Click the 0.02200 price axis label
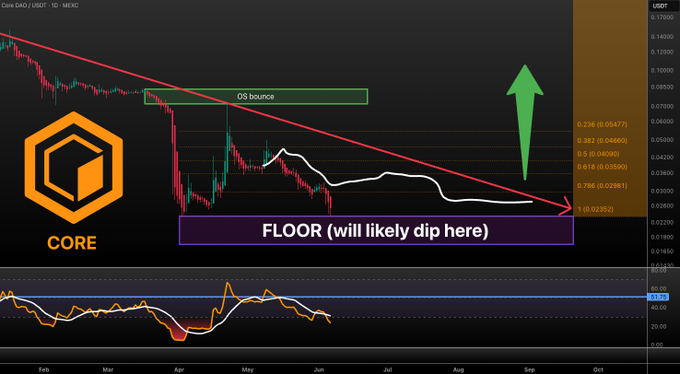 click(662, 223)
